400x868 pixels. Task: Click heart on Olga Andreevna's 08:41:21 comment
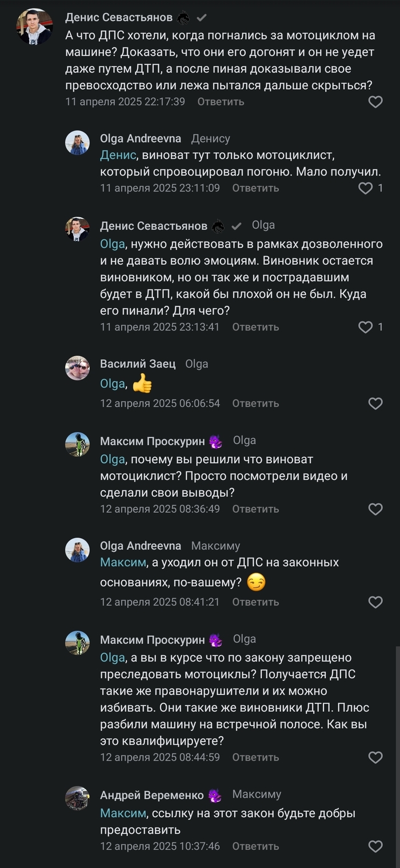[375, 602]
